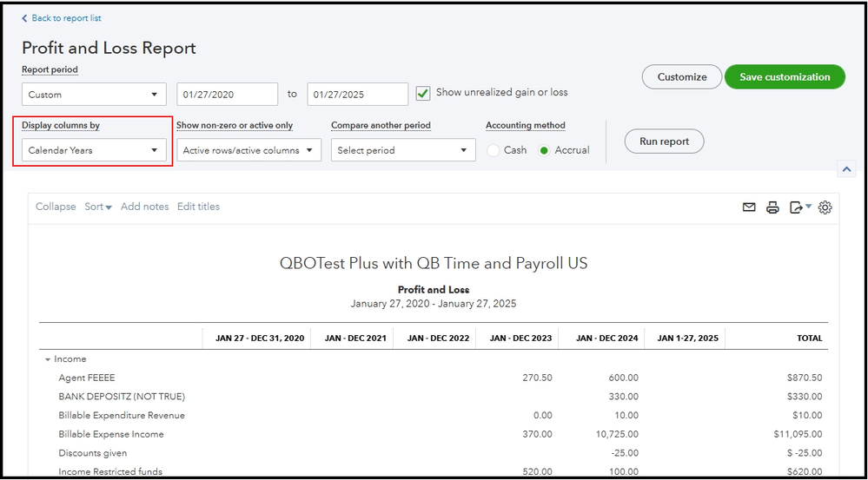Viewport: 868px width, 480px height.
Task: Click Save customization button
Action: (785, 77)
